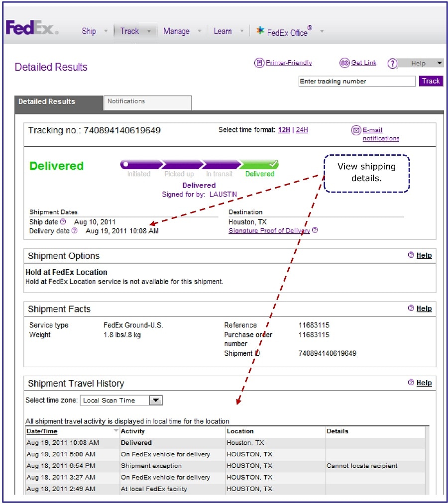Switch to the Notifications tab

(147, 102)
